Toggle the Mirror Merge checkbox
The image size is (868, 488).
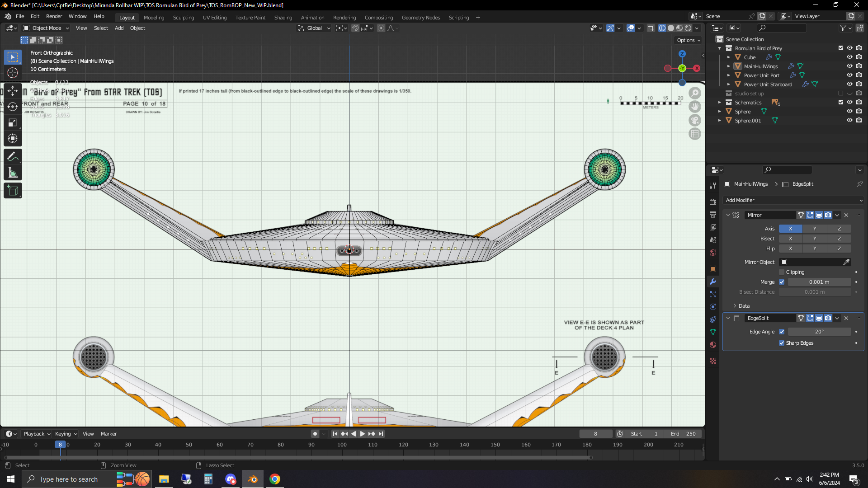point(782,282)
